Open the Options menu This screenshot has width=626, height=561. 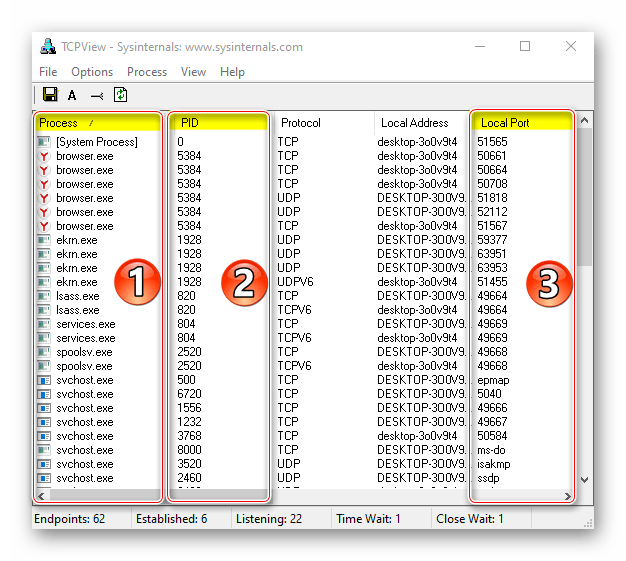click(92, 72)
